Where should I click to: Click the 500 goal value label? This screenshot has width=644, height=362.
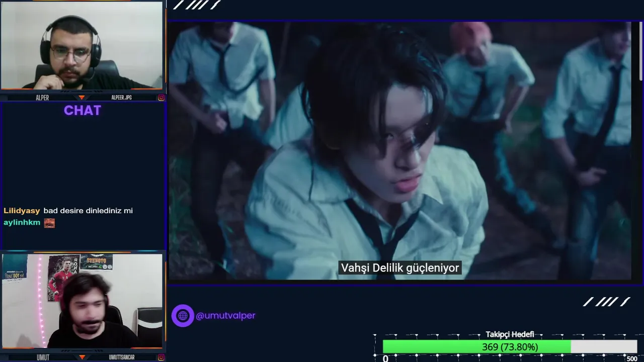[x=631, y=358]
